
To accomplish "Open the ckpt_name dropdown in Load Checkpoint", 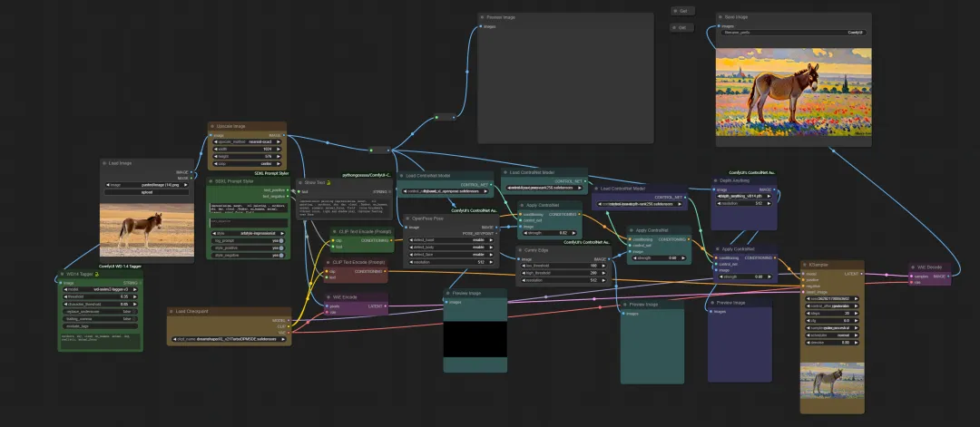I will (x=229, y=339).
